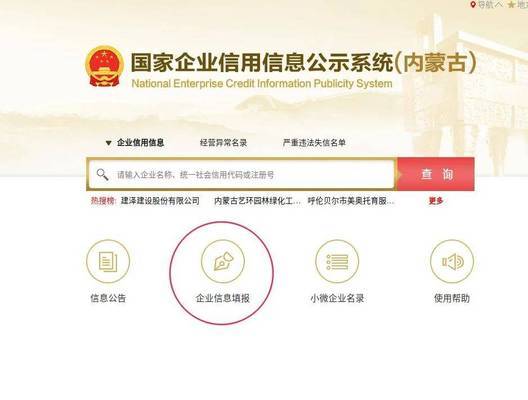Image resolution: width=528 pixels, height=400 pixels.
Task: Switch to the 企业信用信息 tab
Action: [x=140, y=142]
